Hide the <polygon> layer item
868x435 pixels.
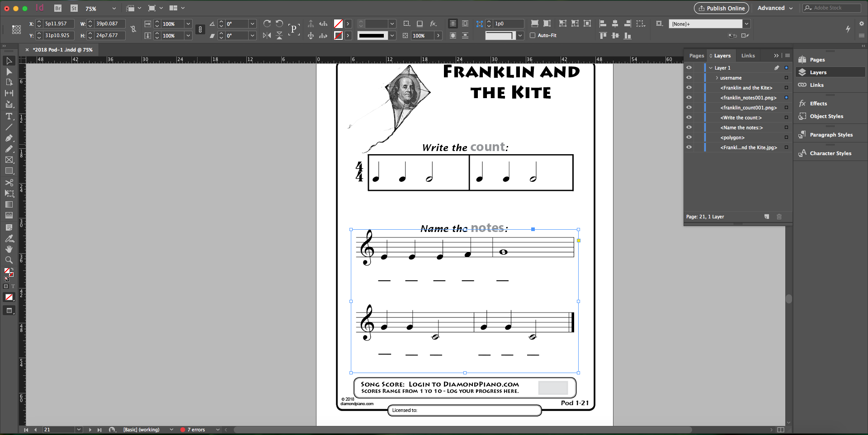[689, 137]
